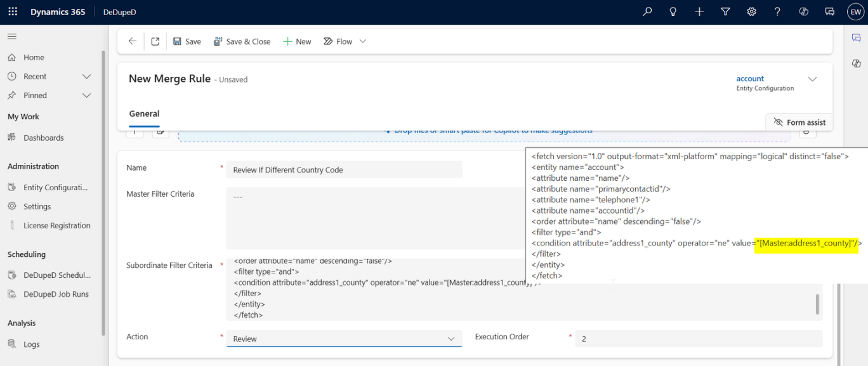This screenshot has height=366, width=868.
Task: Click the plus quick create icon
Action: pos(699,12)
